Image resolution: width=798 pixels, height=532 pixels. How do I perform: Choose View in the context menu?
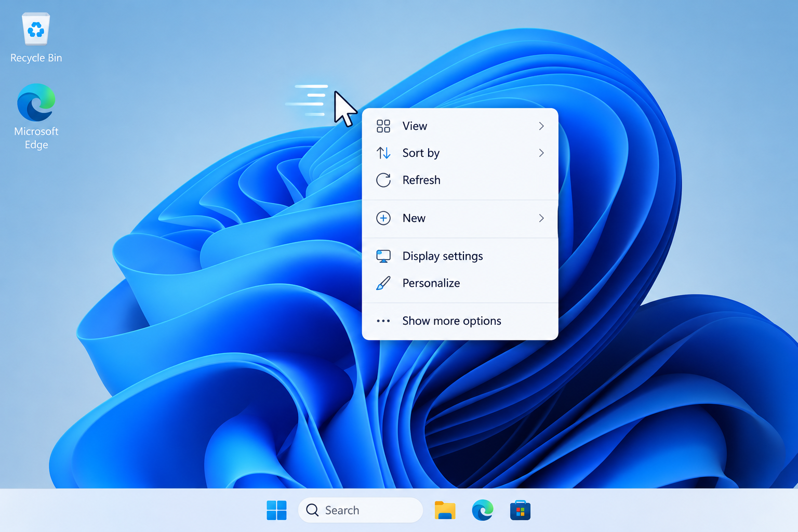pos(460,126)
